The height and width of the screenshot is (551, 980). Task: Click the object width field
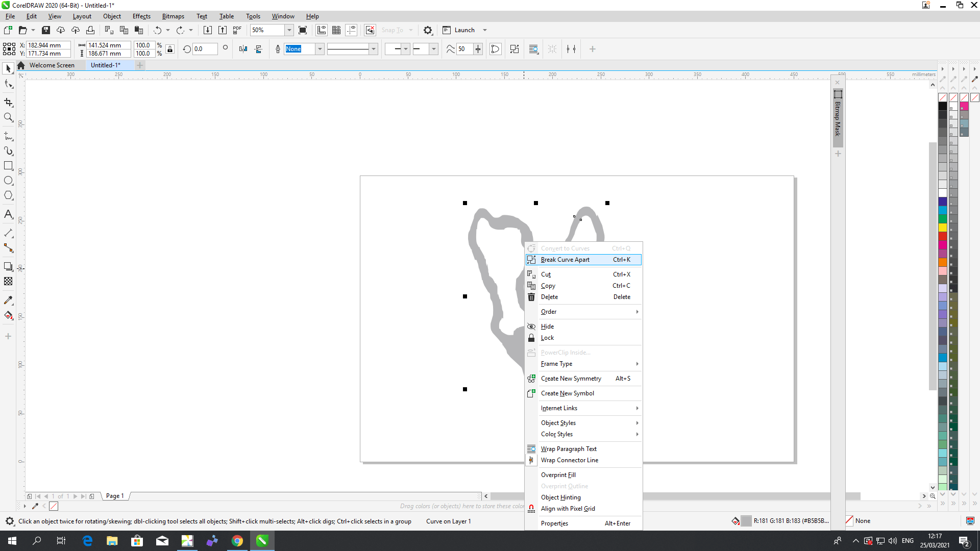click(x=108, y=45)
